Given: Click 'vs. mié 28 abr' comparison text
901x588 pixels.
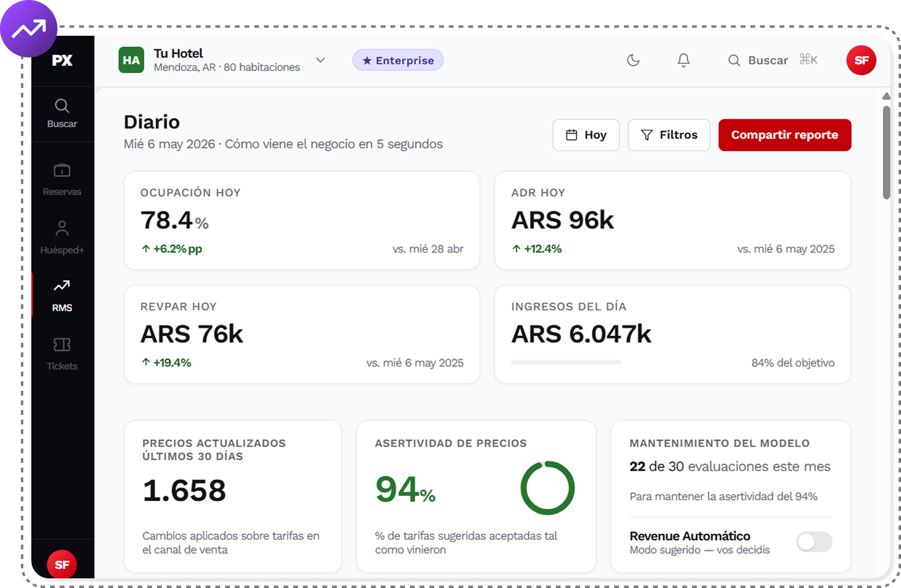Looking at the screenshot, I should tap(428, 249).
